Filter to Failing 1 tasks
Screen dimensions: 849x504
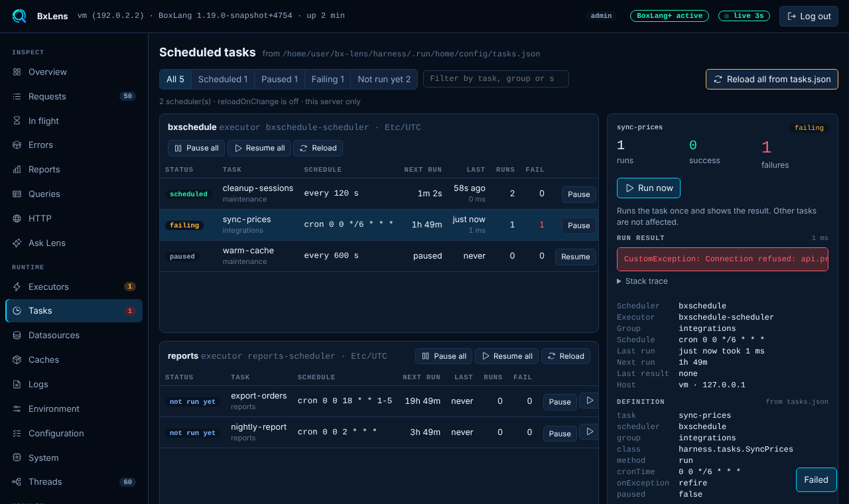point(328,79)
